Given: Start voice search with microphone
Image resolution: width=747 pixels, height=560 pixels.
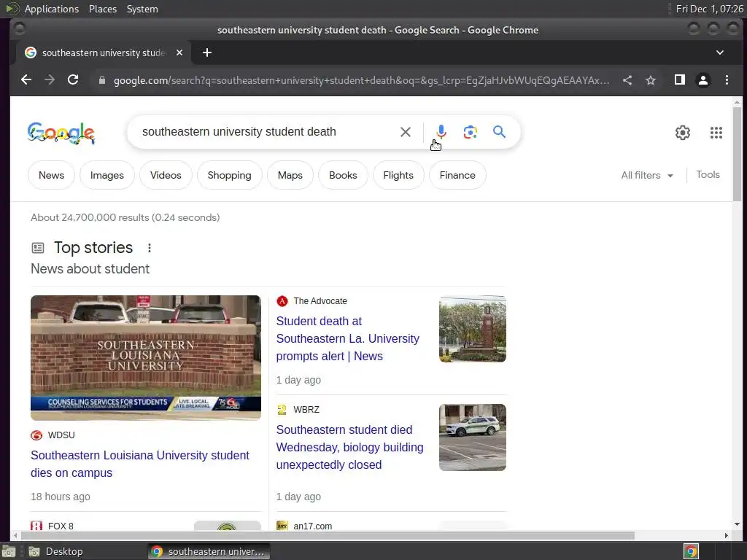Looking at the screenshot, I should pos(441,132).
